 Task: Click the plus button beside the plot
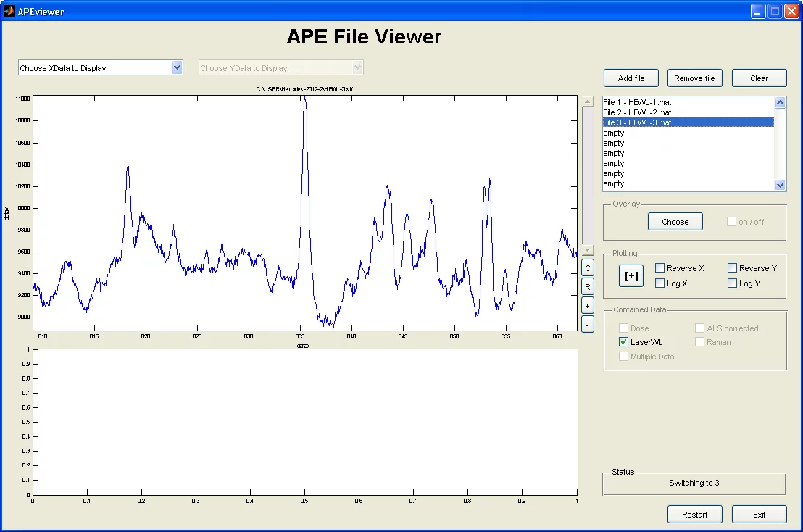click(x=588, y=306)
